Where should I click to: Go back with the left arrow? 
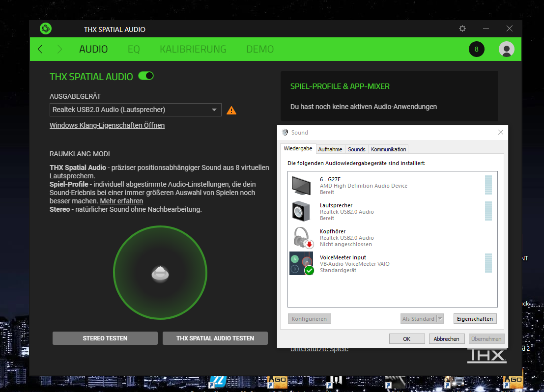pyautogui.click(x=40, y=49)
